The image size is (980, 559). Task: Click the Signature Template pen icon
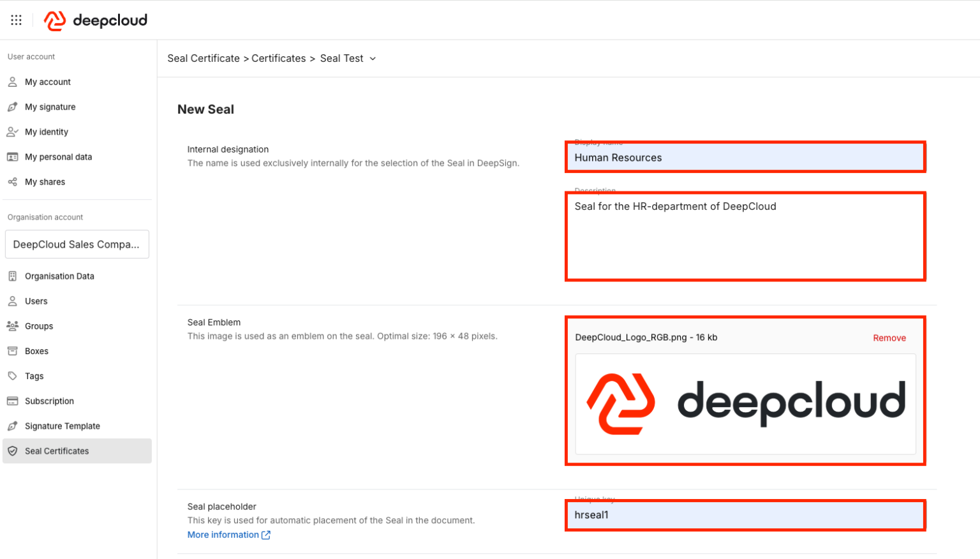pyautogui.click(x=13, y=426)
